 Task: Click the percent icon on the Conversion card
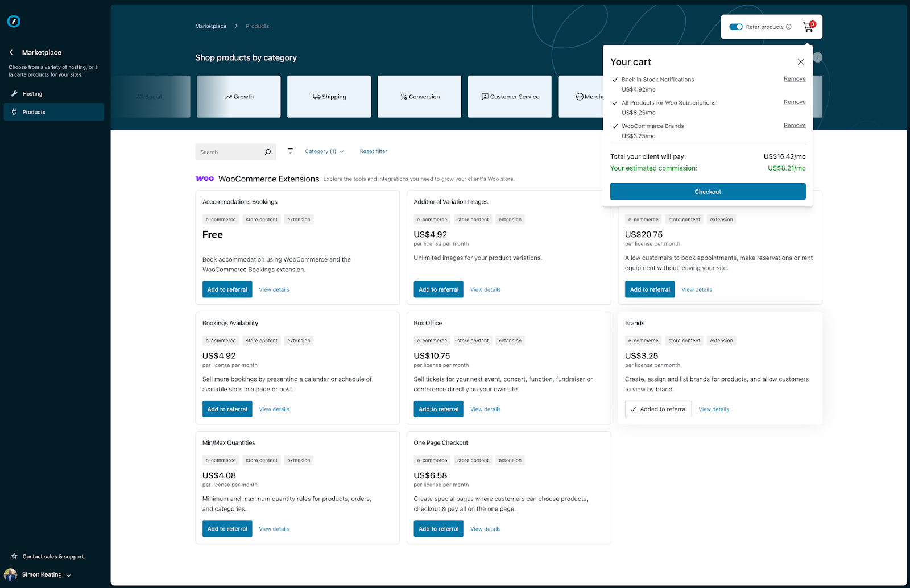click(405, 96)
